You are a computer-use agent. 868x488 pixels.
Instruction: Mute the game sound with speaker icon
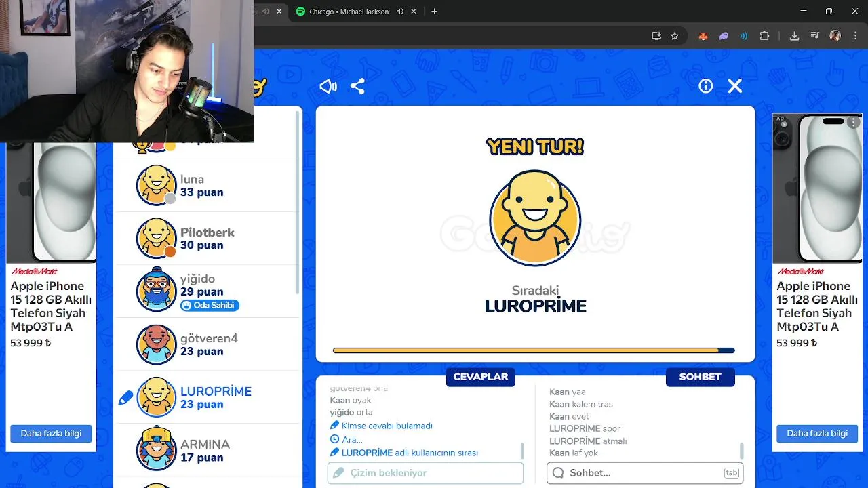pos(328,86)
